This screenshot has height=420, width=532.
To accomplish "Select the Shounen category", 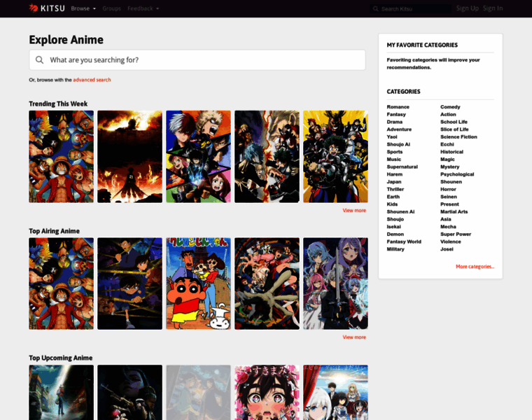I will pyautogui.click(x=451, y=181).
